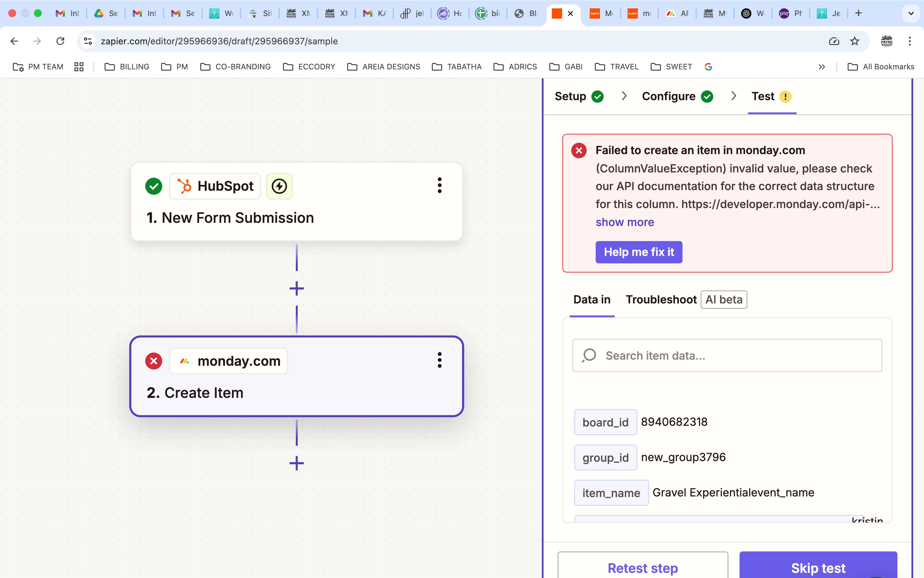Screen dimensions: 924x578
Task: Expand the tab search dropdown arrow
Action: point(911,13)
